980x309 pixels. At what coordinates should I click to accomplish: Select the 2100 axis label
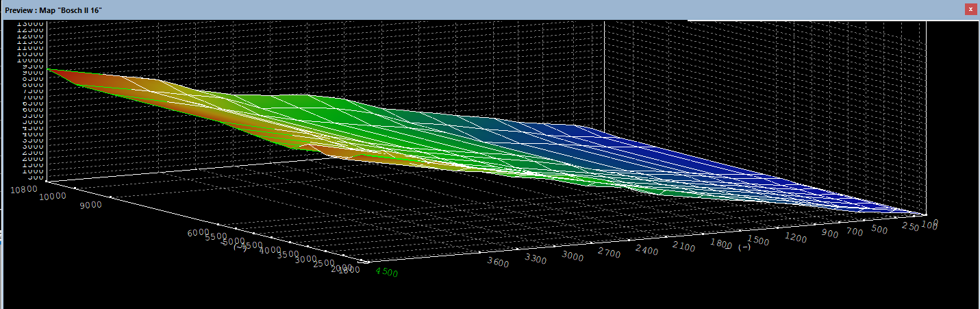coord(684,247)
